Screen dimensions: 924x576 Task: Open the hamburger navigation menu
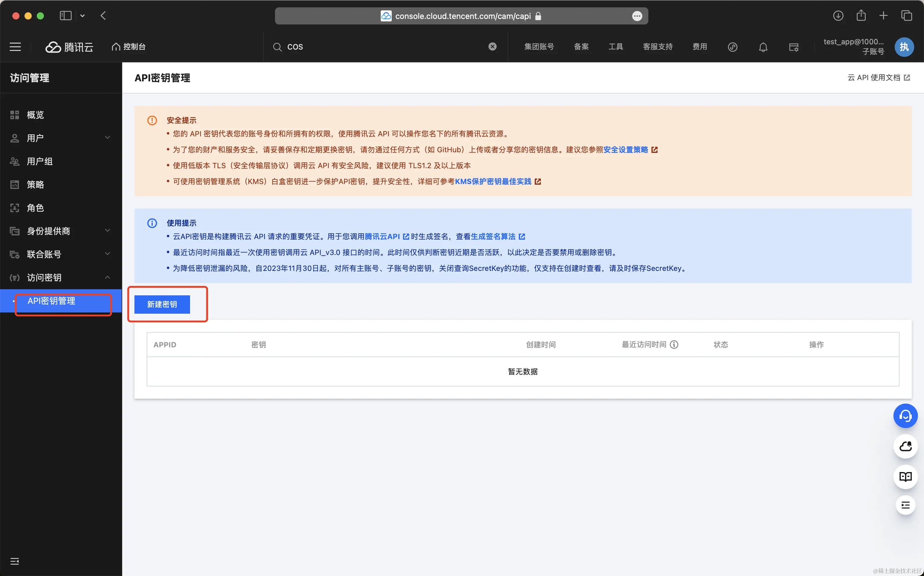pyautogui.click(x=15, y=47)
